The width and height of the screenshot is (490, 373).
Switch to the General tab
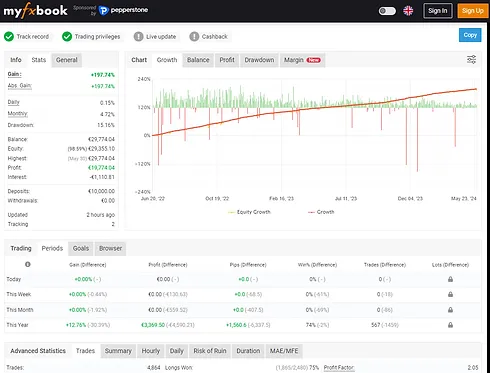[x=67, y=60]
